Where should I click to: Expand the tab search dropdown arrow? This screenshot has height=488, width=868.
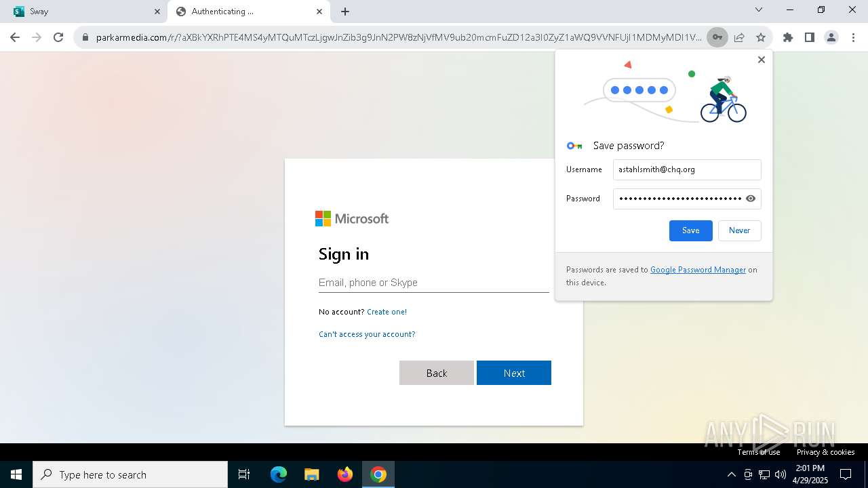point(759,9)
